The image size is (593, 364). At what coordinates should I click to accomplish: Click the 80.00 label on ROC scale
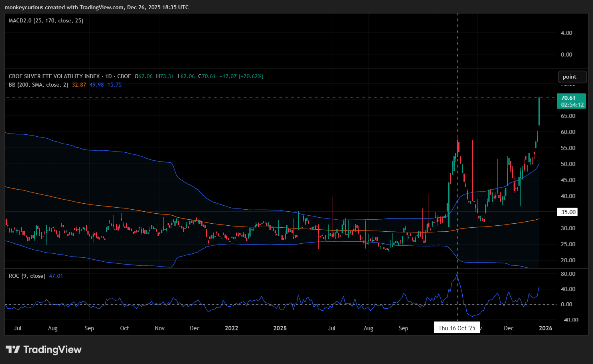click(x=568, y=274)
